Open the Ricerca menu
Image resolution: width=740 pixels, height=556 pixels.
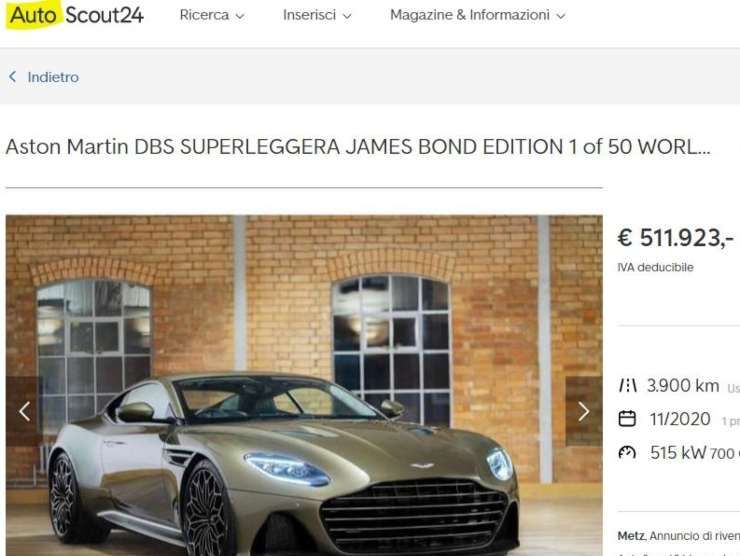click(211, 15)
